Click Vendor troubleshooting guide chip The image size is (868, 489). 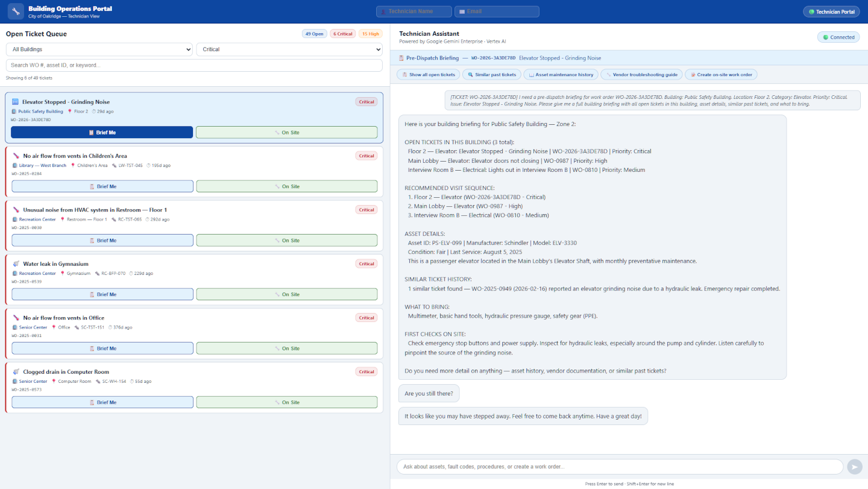(x=641, y=75)
